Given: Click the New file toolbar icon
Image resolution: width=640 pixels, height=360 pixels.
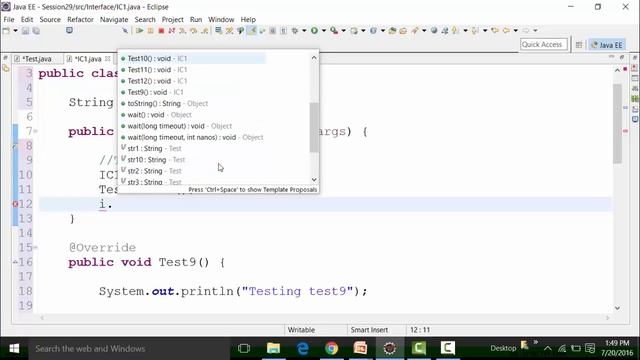Looking at the screenshot, I should pos(6,30).
